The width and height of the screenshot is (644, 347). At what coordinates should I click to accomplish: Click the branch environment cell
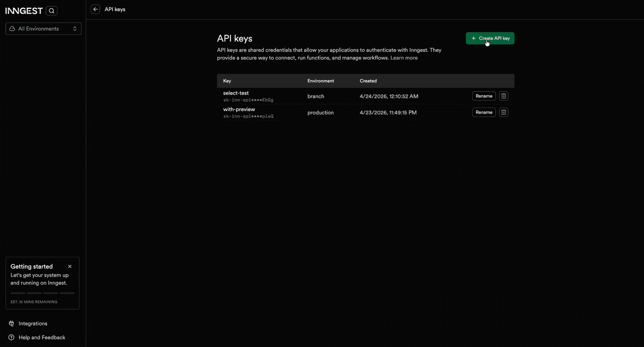click(316, 96)
